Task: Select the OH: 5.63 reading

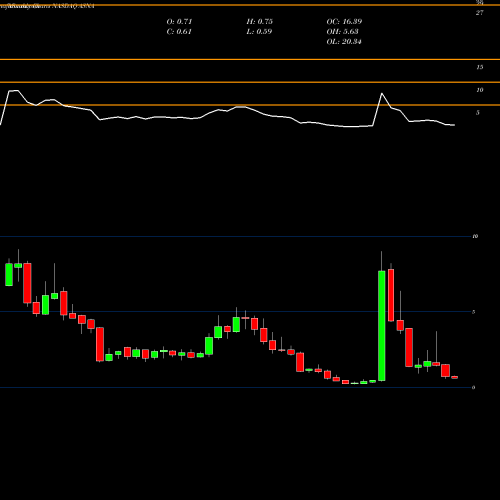Action: 342,32
